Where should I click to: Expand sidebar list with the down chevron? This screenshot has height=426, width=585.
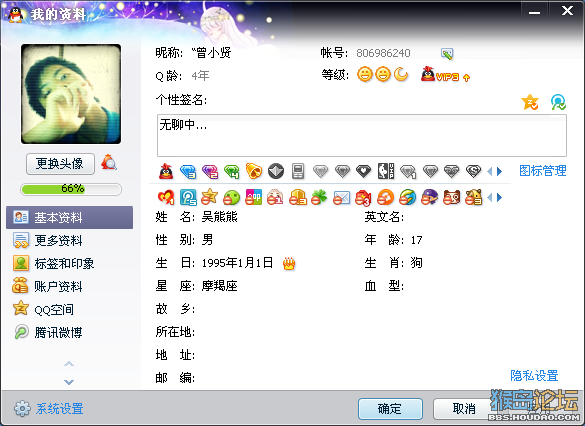(x=69, y=382)
